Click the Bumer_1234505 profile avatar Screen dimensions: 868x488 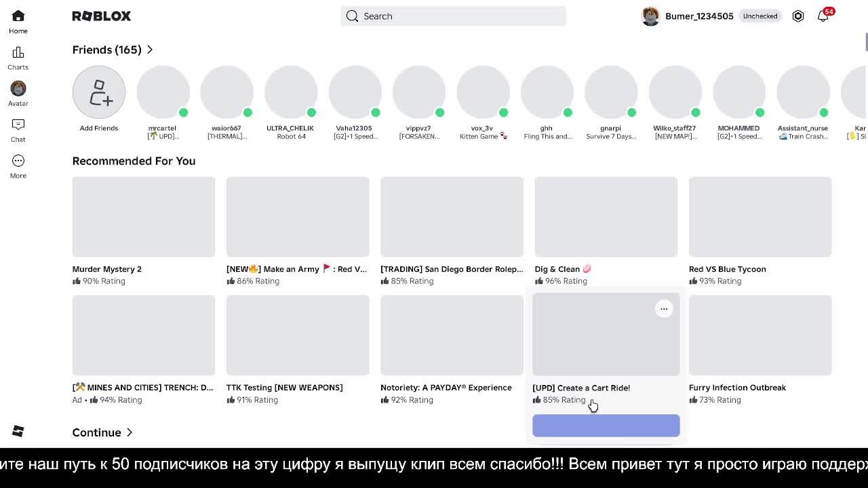point(650,16)
